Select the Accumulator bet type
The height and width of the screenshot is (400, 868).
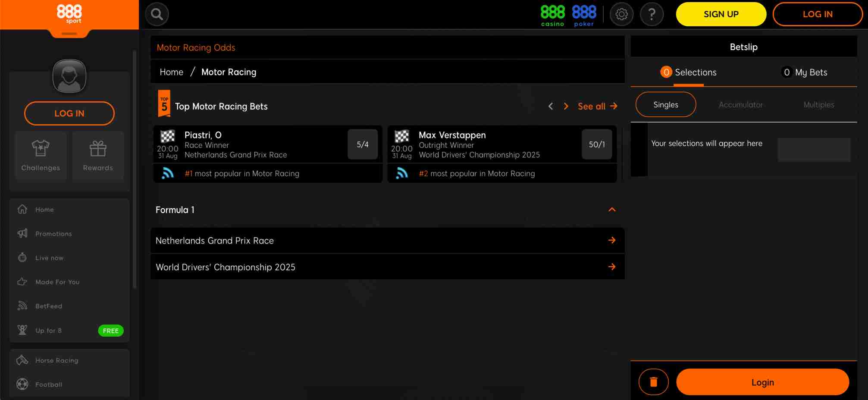click(x=741, y=105)
